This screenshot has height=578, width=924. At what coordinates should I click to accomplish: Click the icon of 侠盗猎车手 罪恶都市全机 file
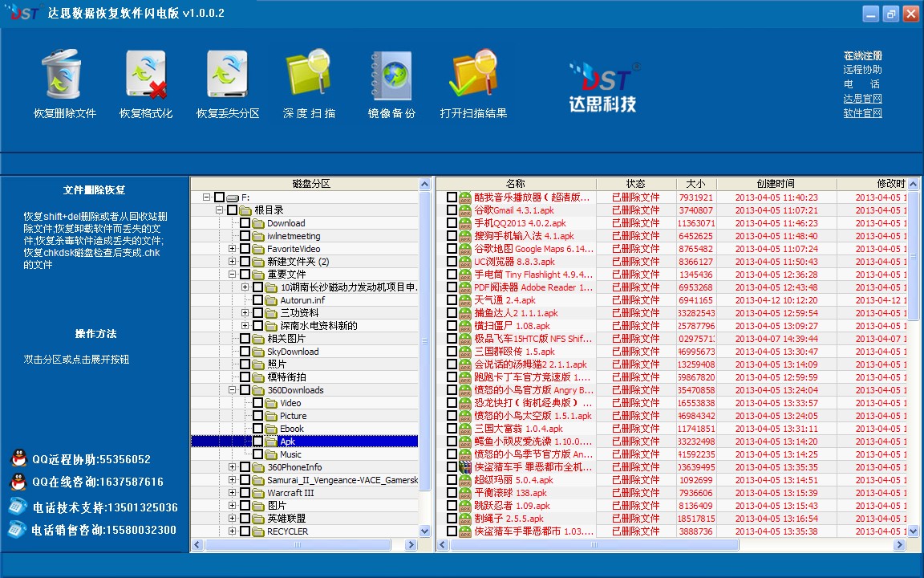point(465,467)
